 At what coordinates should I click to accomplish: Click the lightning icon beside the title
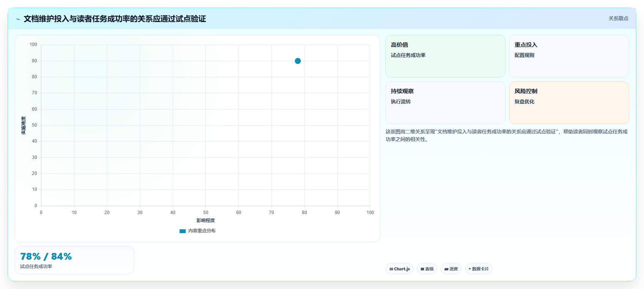pos(18,19)
